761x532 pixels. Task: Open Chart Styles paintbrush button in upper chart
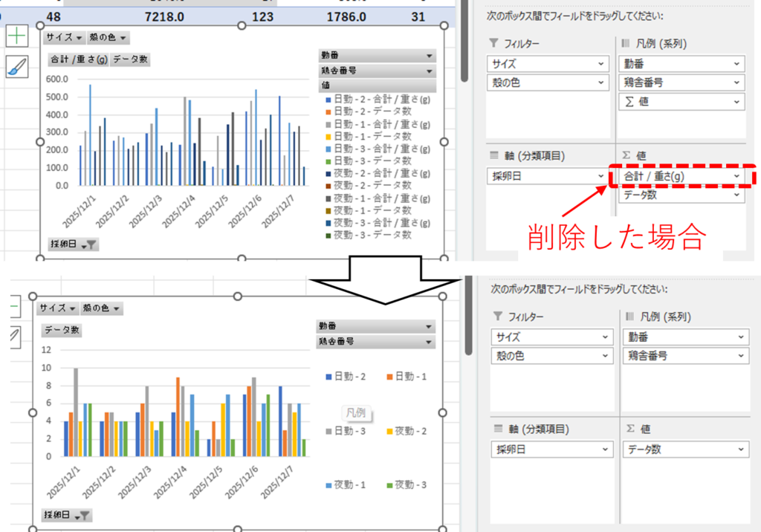(16, 67)
